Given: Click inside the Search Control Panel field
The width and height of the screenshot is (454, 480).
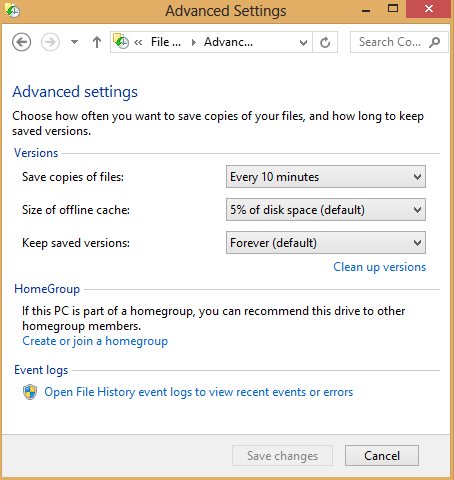Looking at the screenshot, I should point(389,42).
